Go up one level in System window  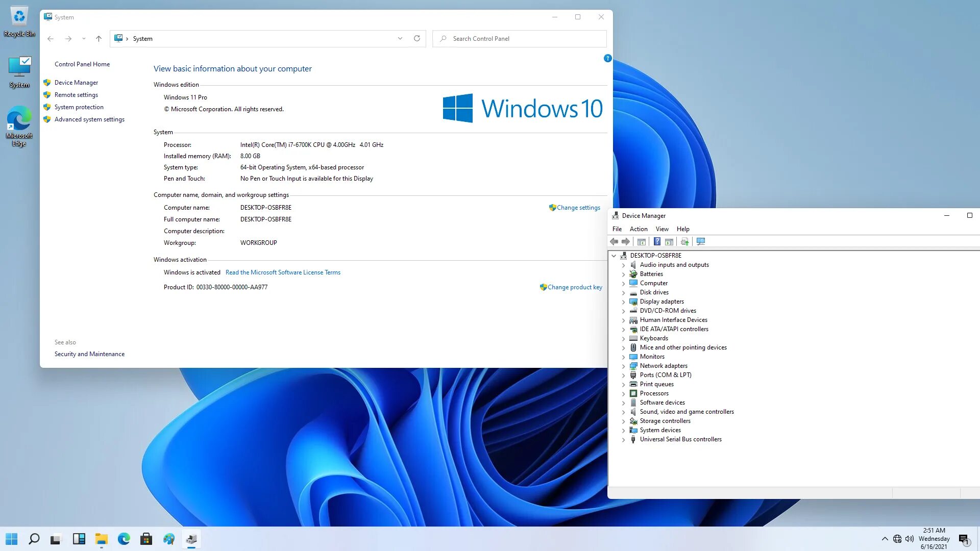pos(99,38)
